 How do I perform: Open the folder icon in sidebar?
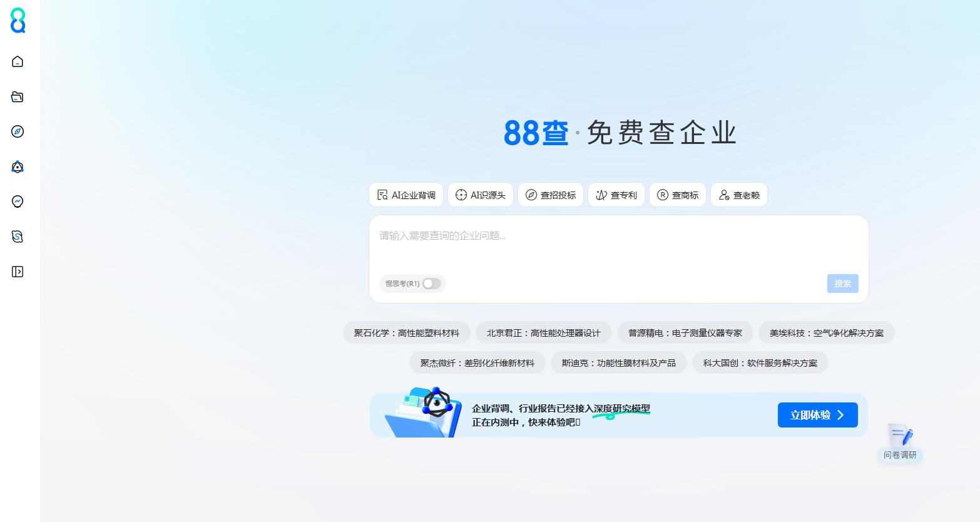click(18, 96)
